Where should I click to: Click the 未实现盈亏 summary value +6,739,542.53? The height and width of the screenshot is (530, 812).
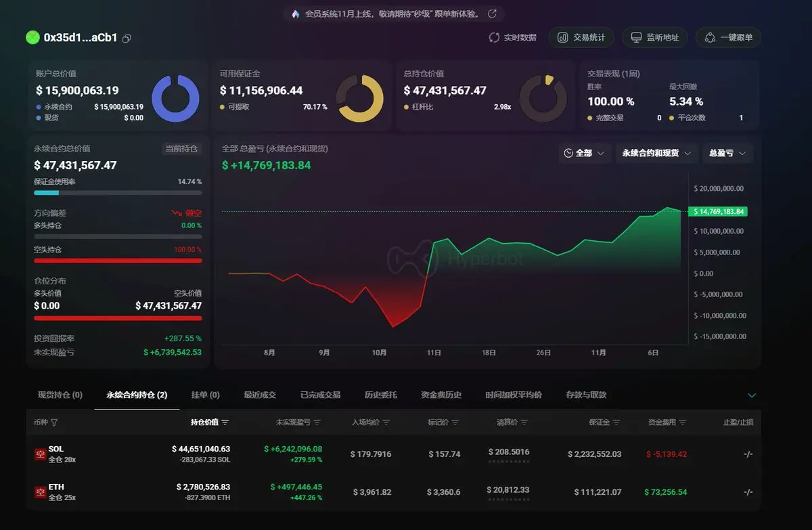(x=173, y=352)
